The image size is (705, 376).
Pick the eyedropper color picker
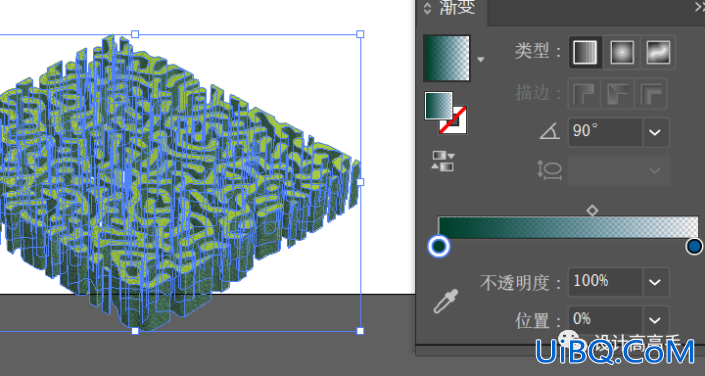pyautogui.click(x=446, y=301)
